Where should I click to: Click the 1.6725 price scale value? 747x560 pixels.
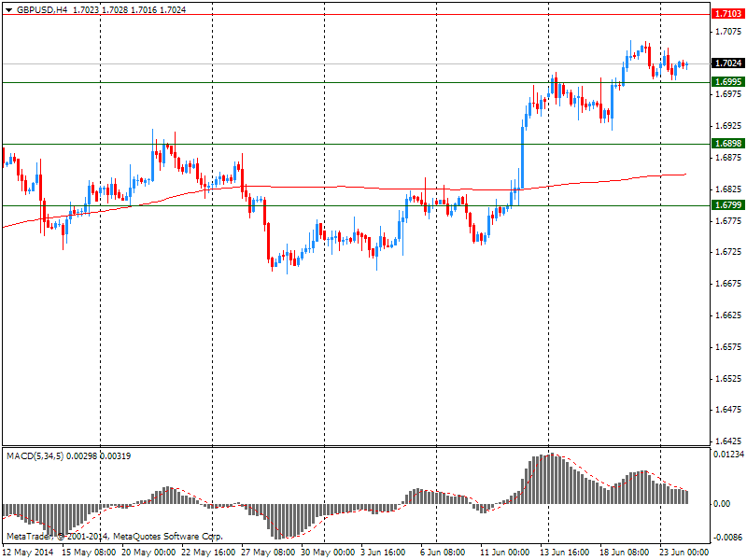728,252
